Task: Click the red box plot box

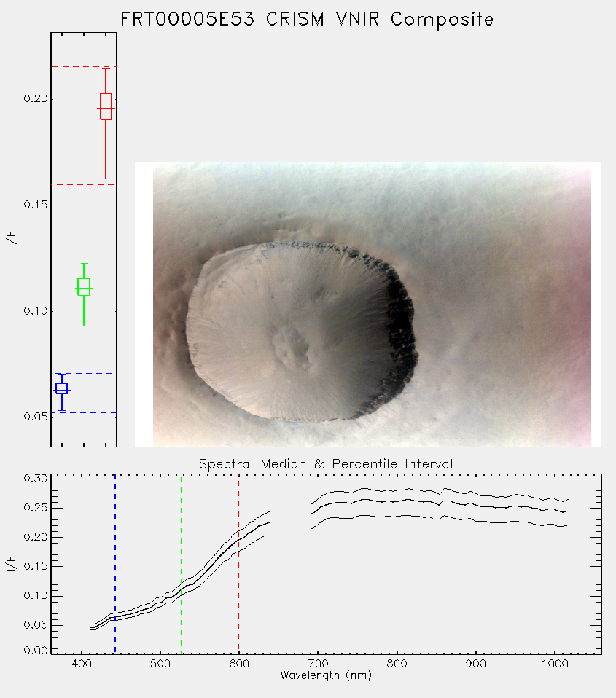Action: click(x=106, y=106)
